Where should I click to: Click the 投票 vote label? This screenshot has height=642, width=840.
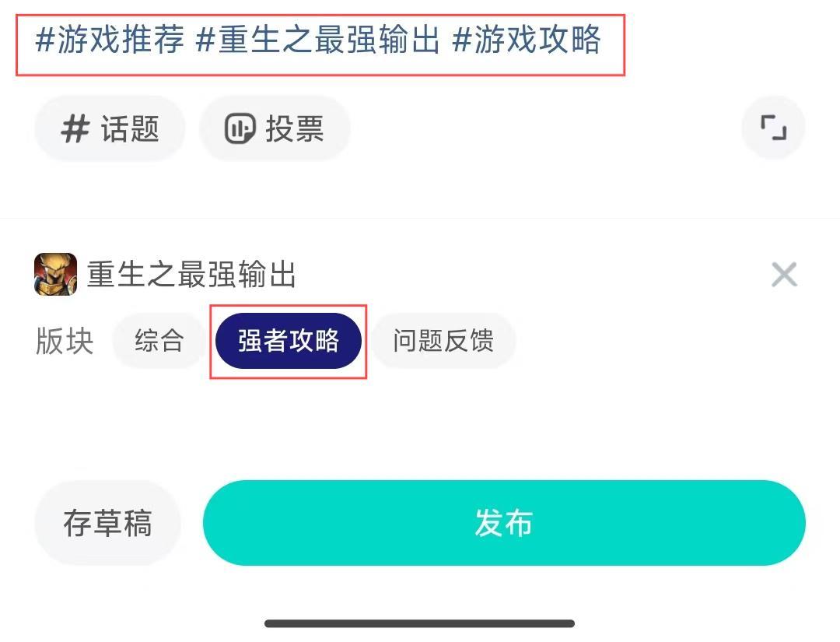pyautogui.click(x=295, y=128)
